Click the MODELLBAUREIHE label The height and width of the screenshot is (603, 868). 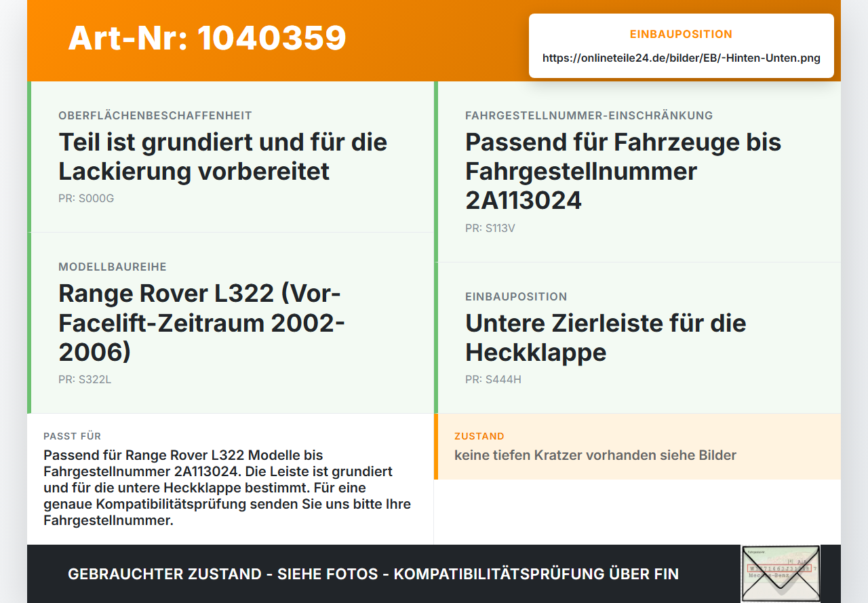[x=113, y=267]
